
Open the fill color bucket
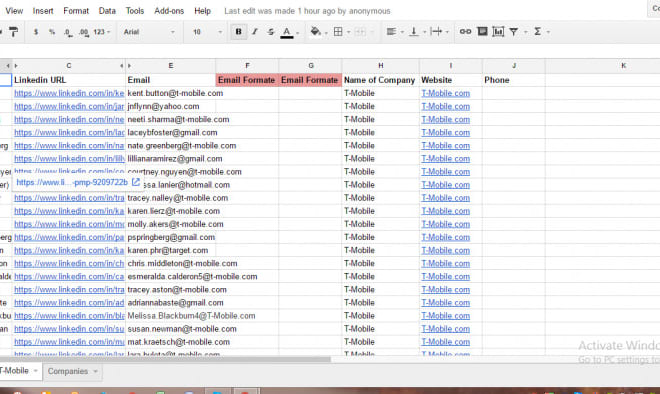pos(315,32)
